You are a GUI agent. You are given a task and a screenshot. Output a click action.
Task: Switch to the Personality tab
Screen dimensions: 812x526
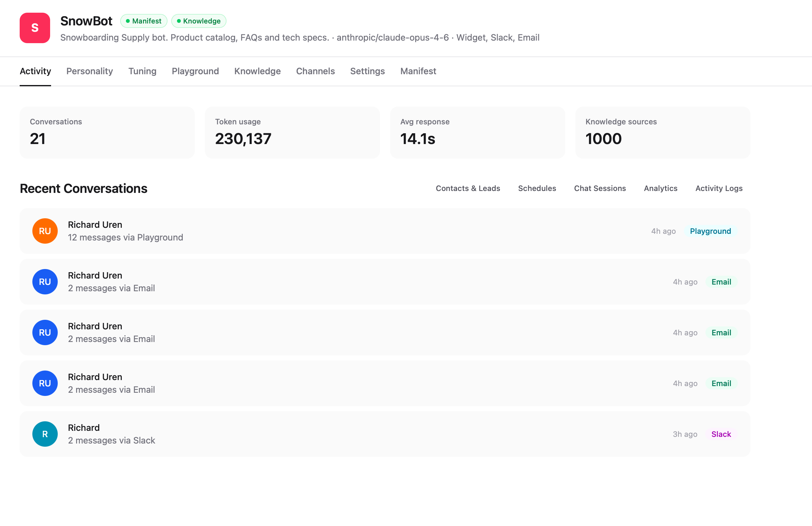tap(89, 71)
